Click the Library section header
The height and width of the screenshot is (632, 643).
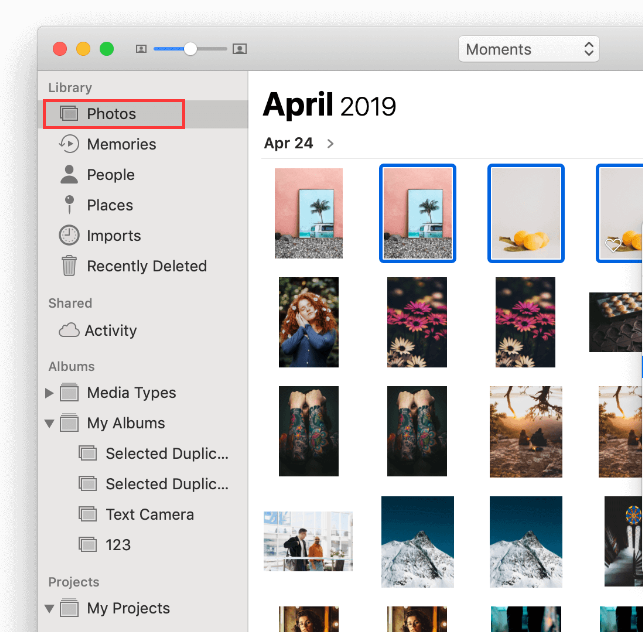70,88
